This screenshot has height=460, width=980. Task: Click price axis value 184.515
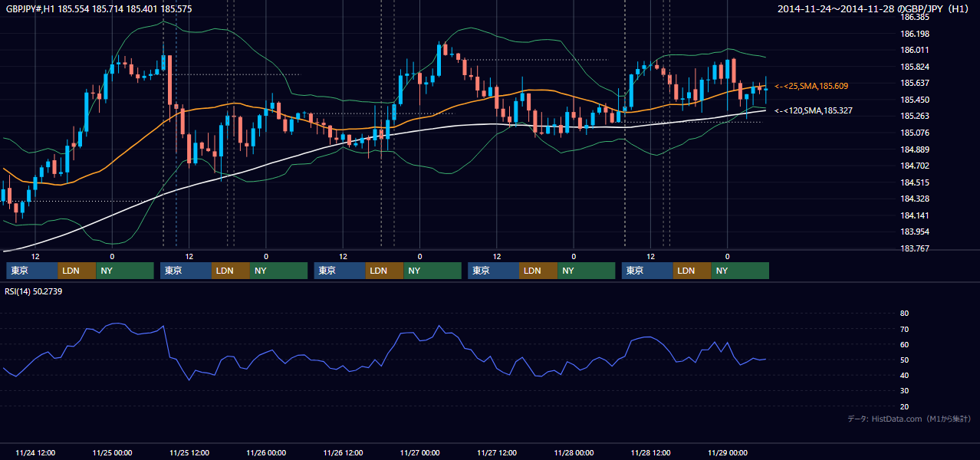point(915,182)
